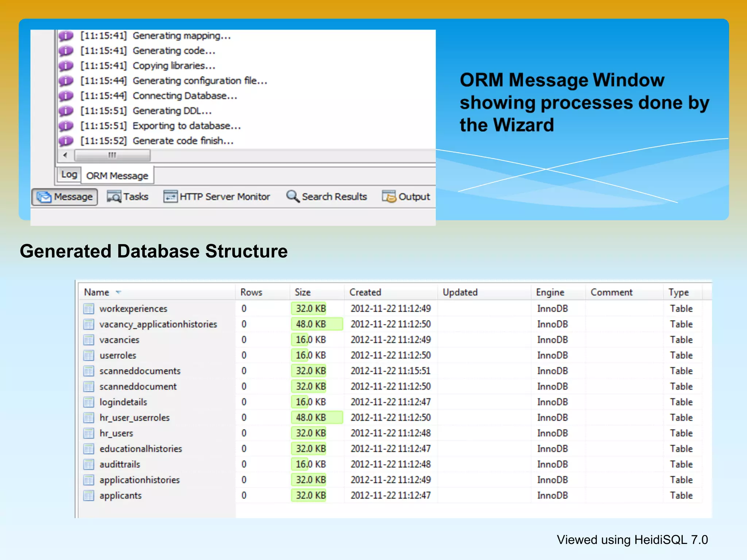Click table icon for logindetails row
This screenshot has height=560, width=747.
(x=89, y=402)
